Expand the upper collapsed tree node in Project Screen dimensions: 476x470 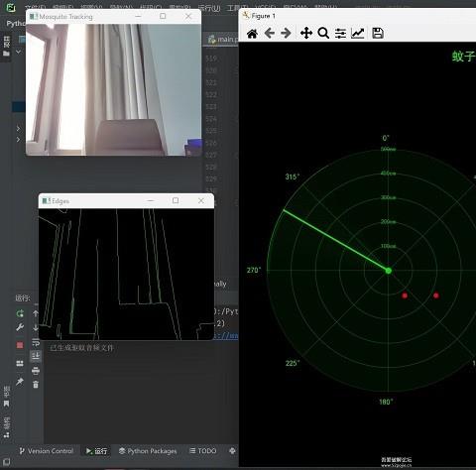[18, 128]
